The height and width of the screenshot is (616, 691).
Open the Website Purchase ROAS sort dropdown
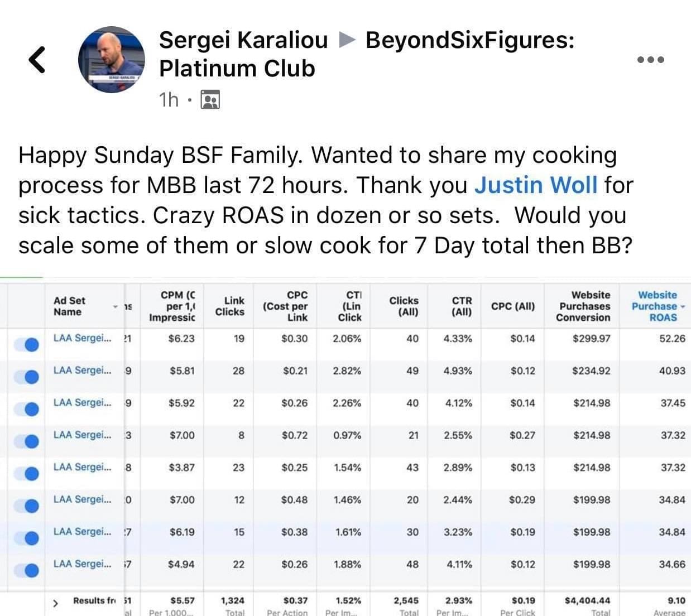point(683,306)
